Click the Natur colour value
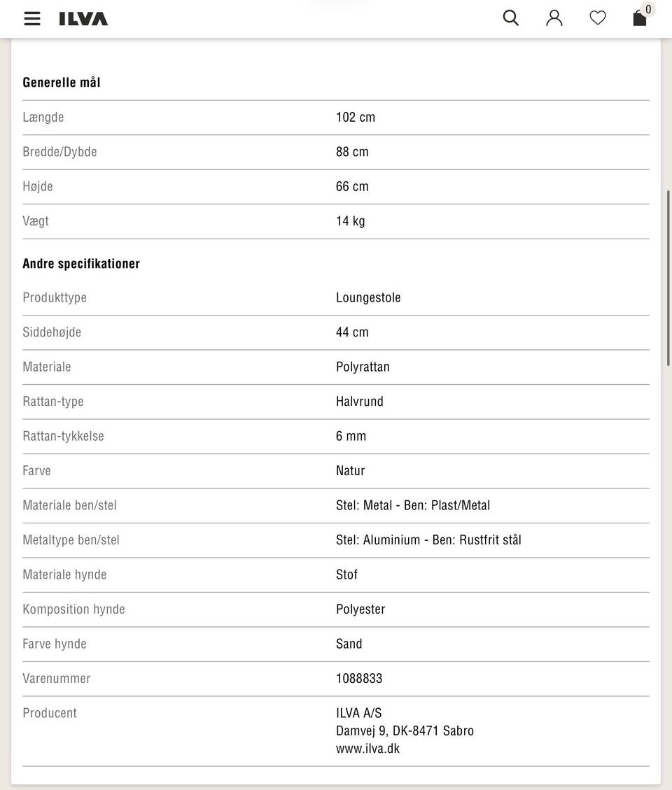 (351, 471)
